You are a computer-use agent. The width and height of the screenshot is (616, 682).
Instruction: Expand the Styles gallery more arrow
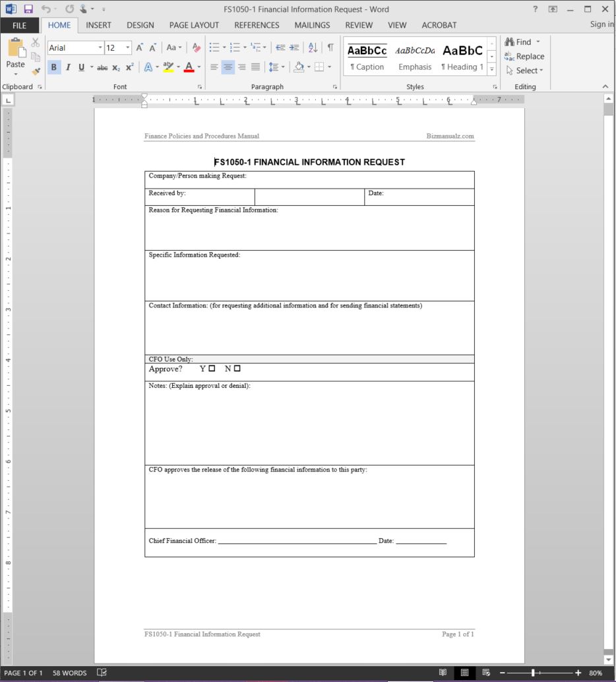491,69
